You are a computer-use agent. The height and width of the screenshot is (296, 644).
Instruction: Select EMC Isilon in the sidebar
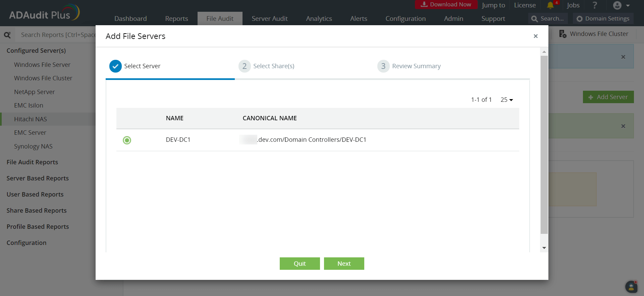[29, 105]
